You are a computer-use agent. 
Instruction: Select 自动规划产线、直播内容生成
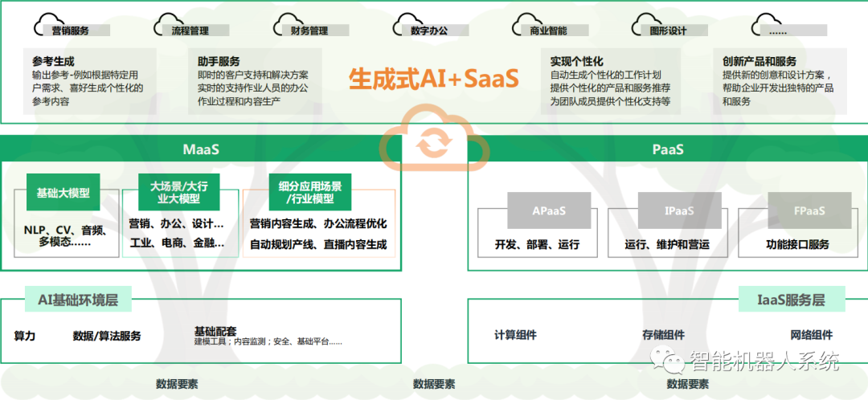[318, 244]
